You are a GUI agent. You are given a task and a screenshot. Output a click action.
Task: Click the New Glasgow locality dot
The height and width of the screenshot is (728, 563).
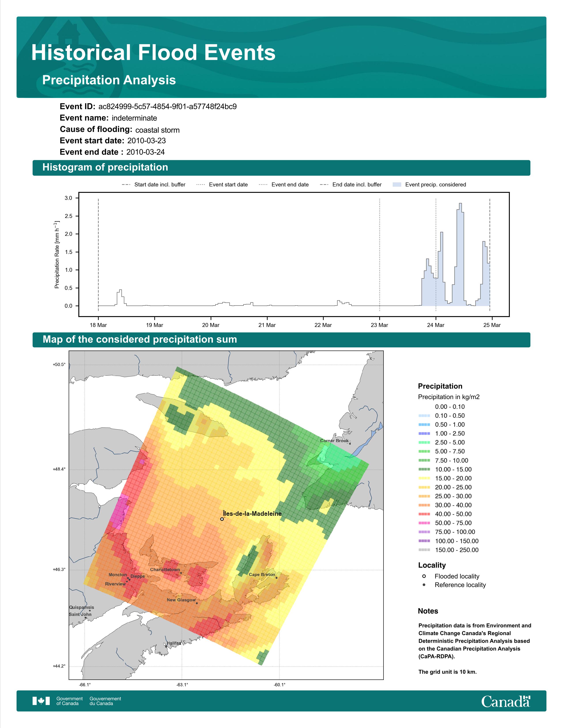pos(197,603)
